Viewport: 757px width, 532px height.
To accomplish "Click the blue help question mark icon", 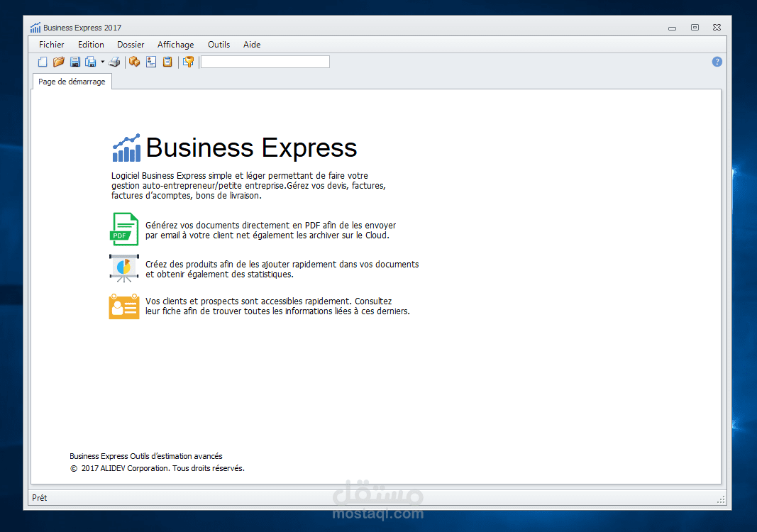I will tap(717, 62).
